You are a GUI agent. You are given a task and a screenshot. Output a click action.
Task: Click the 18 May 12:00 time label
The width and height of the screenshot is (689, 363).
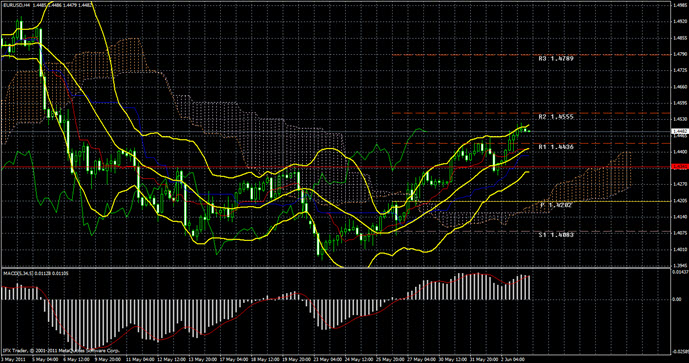tap(266, 359)
